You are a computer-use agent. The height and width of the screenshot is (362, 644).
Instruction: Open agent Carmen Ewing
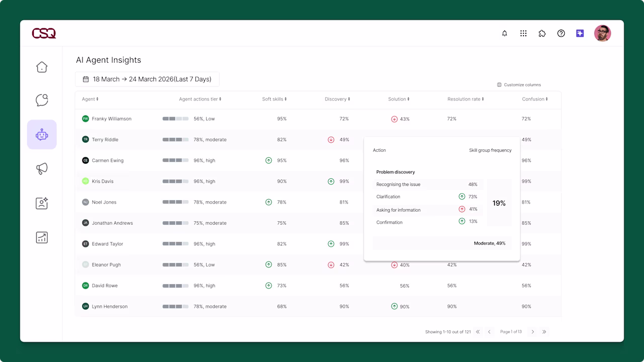point(107,160)
